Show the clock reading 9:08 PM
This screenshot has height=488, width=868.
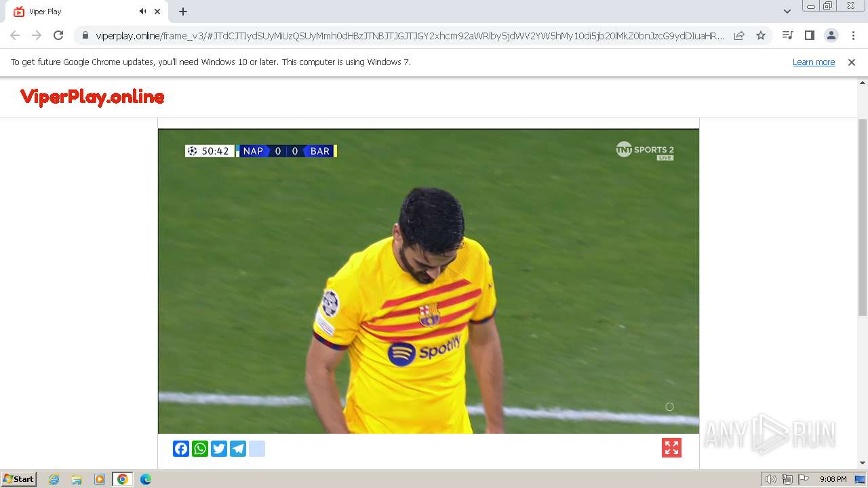(x=833, y=479)
